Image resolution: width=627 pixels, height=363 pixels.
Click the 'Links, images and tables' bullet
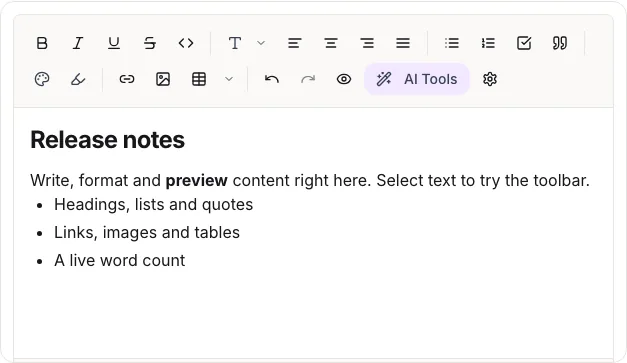click(147, 233)
